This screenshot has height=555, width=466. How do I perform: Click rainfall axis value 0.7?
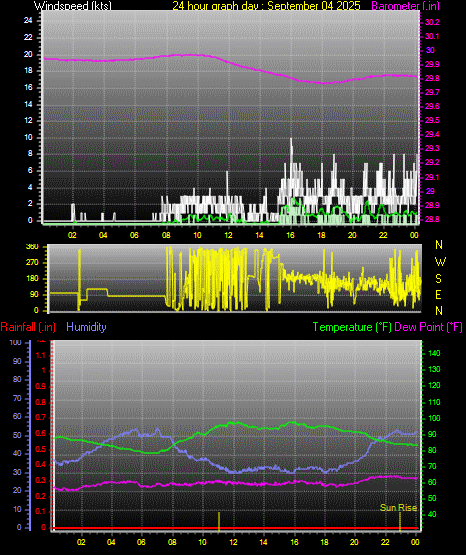(41, 417)
